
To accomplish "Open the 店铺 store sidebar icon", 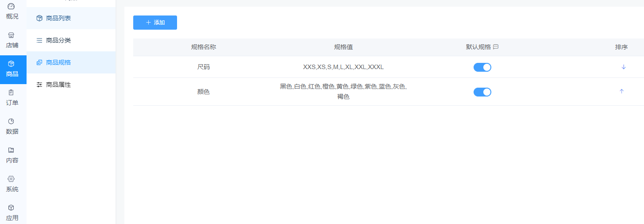I will [12, 35].
